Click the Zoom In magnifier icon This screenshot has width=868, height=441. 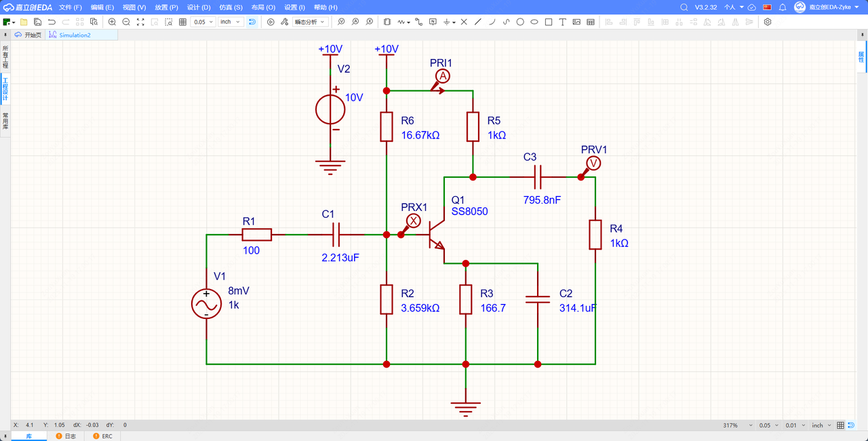(112, 22)
